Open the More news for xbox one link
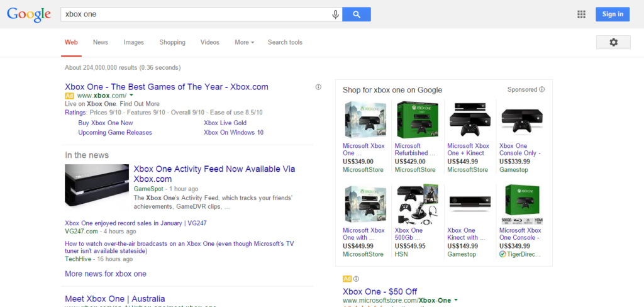644x307 pixels. tap(106, 274)
